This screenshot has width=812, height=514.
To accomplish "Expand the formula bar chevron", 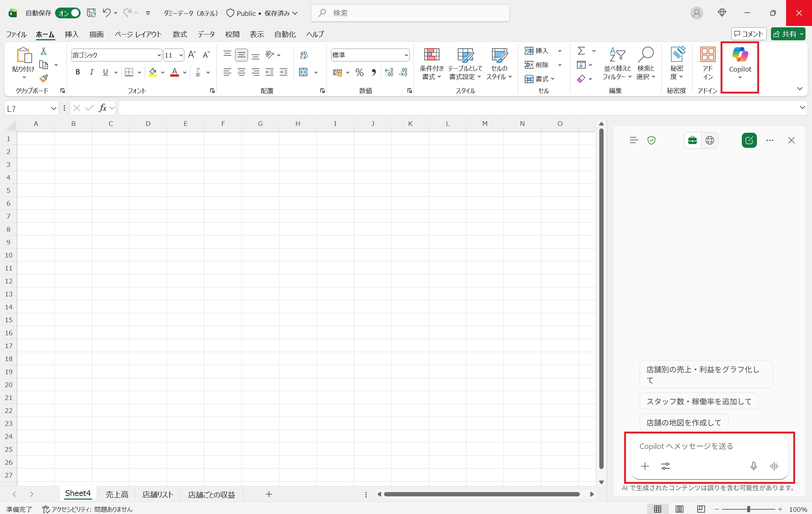I will tap(802, 108).
